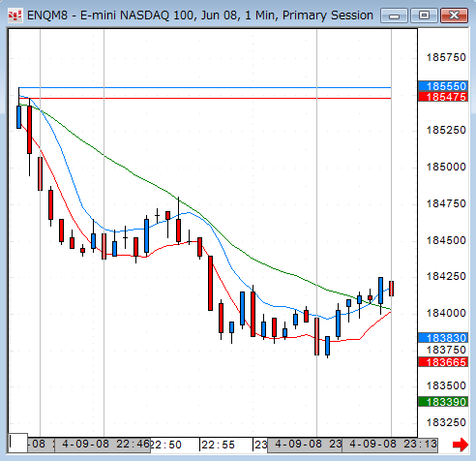The height and width of the screenshot is (461, 476).
Task: Click the 22:50 time axis label
Action: click(x=165, y=445)
